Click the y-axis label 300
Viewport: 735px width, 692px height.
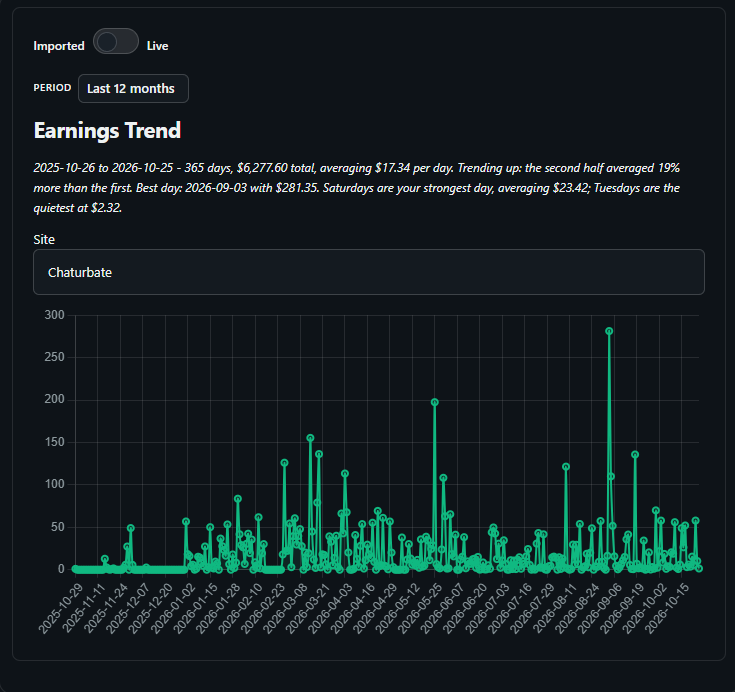click(x=54, y=315)
